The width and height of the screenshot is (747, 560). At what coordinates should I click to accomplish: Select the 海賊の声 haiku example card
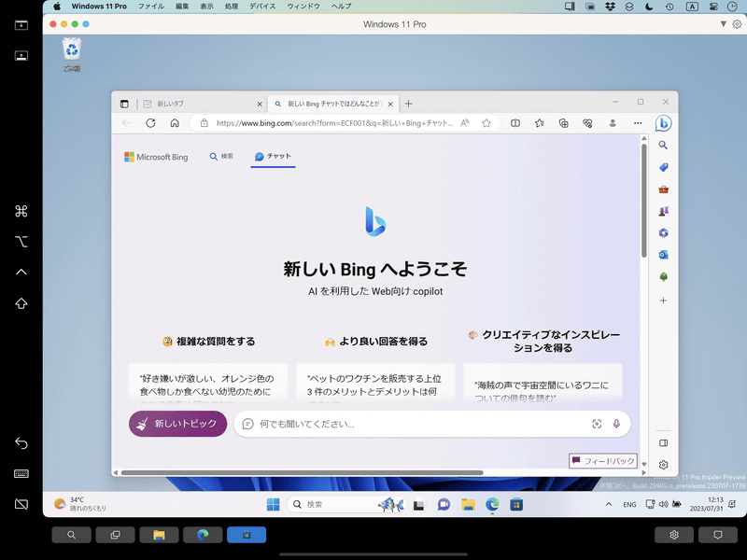coord(543,383)
